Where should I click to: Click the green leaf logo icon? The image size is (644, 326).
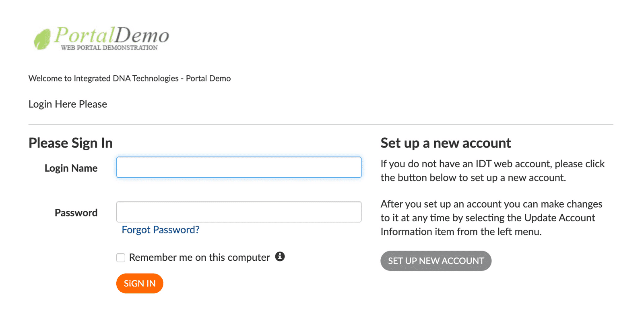pyautogui.click(x=42, y=39)
